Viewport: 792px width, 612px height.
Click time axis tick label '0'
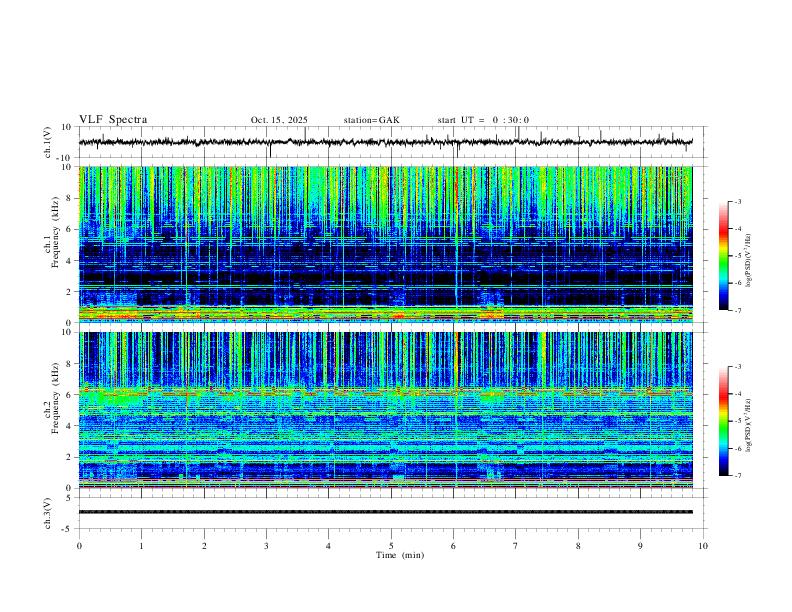pos(79,546)
